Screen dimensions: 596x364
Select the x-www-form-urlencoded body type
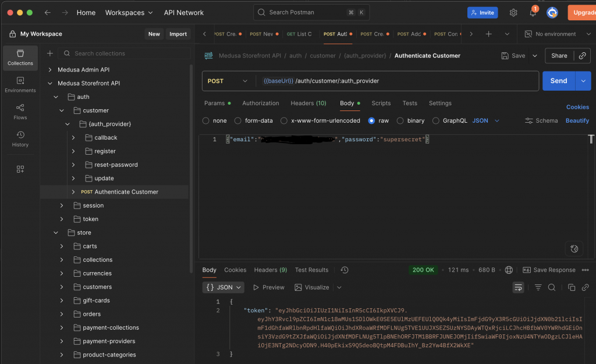click(x=283, y=121)
